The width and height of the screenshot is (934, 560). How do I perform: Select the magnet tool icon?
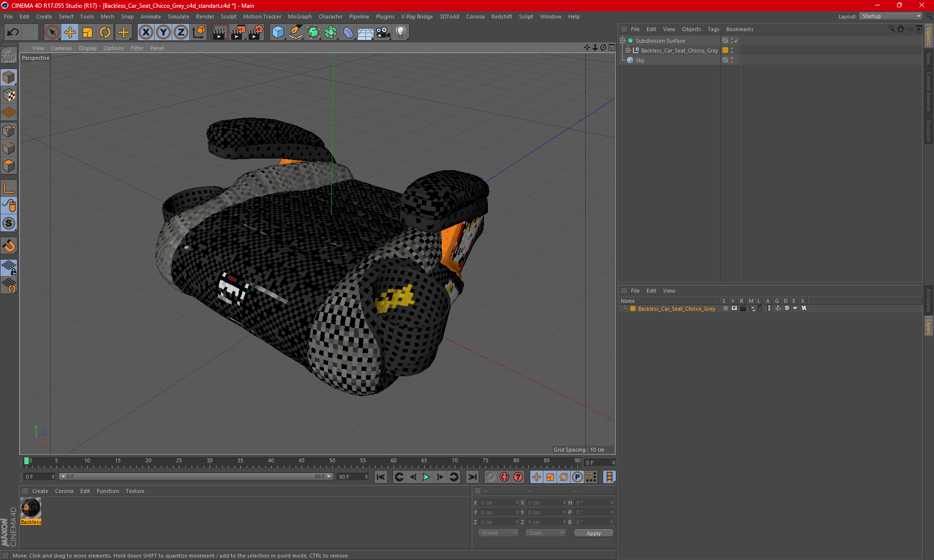click(x=9, y=246)
